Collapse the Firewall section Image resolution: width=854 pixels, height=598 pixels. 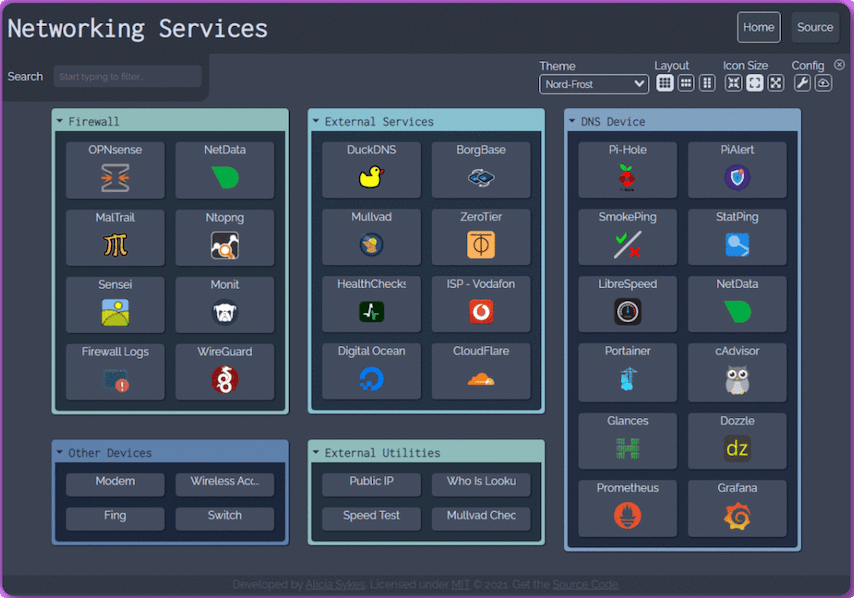59,121
